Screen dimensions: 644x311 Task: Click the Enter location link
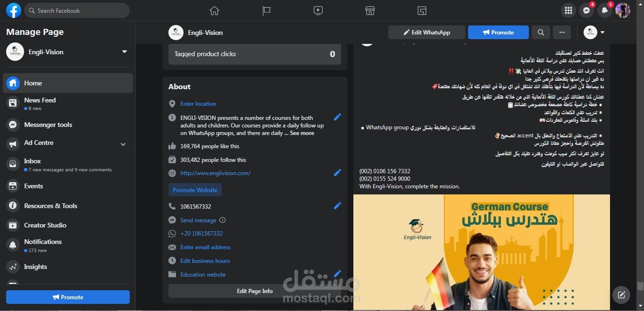point(198,104)
